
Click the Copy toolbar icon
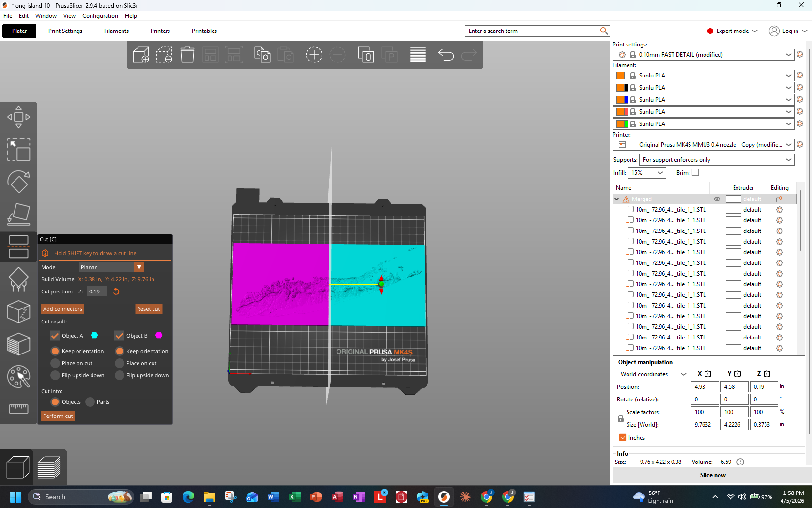pyautogui.click(x=262, y=55)
